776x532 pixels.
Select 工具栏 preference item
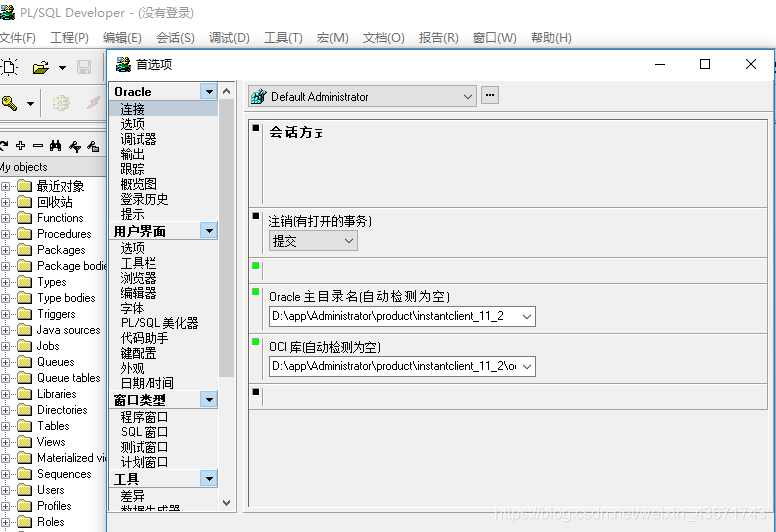pyautogui.click(x=138, y=263)
